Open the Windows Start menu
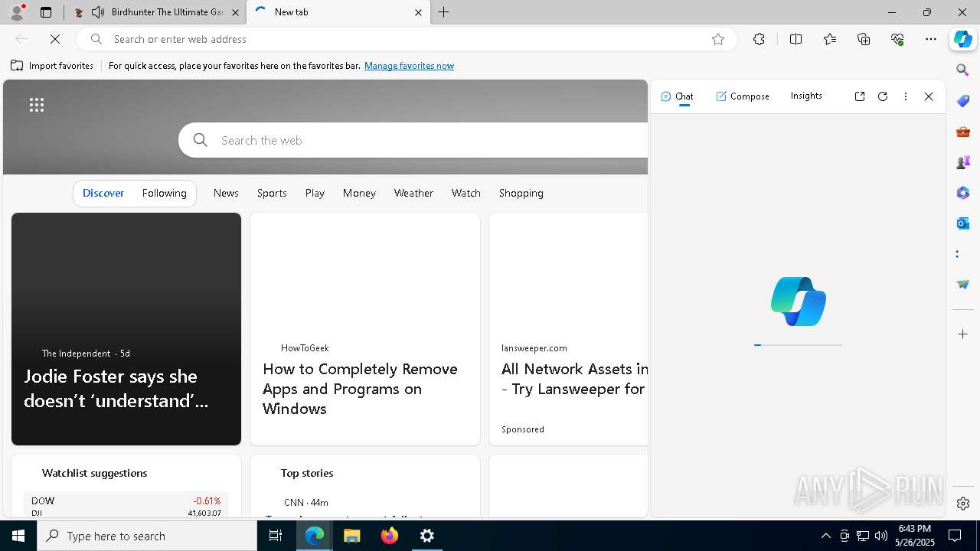 pos(18,536)
